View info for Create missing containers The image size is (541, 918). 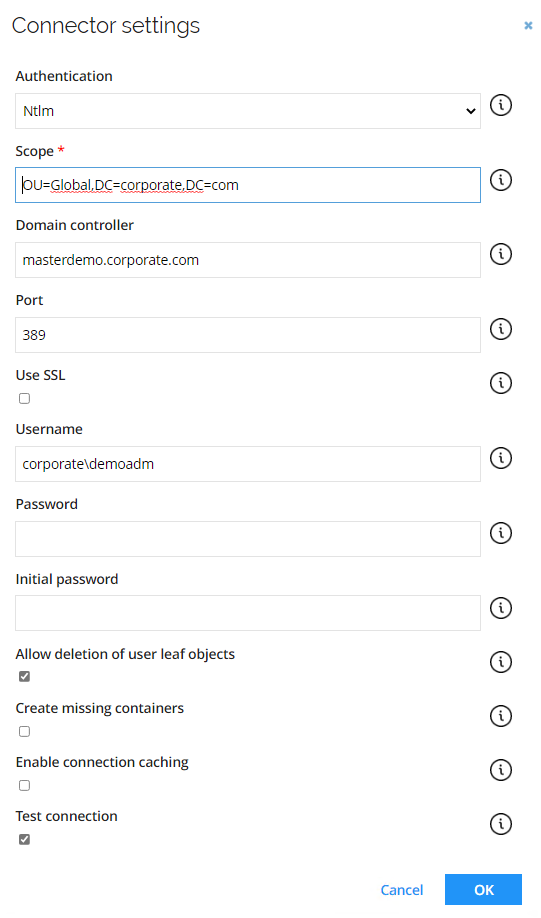(x=501, y=715)
